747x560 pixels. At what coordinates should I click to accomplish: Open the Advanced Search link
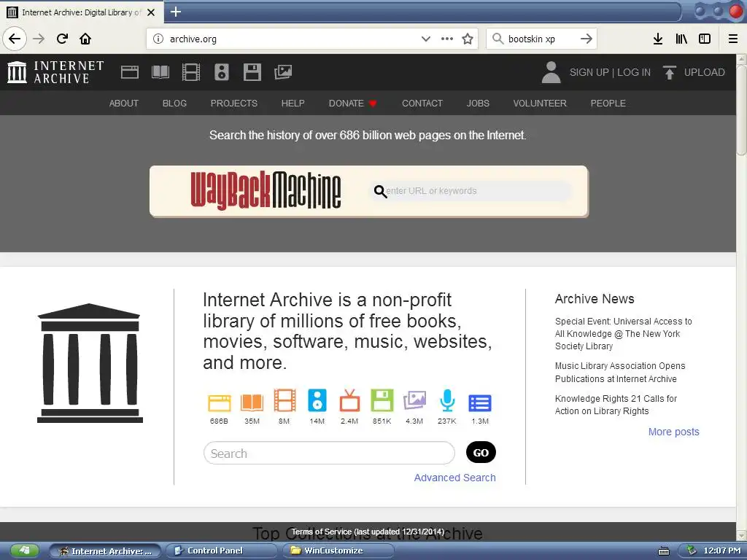(x=455, y=478)
